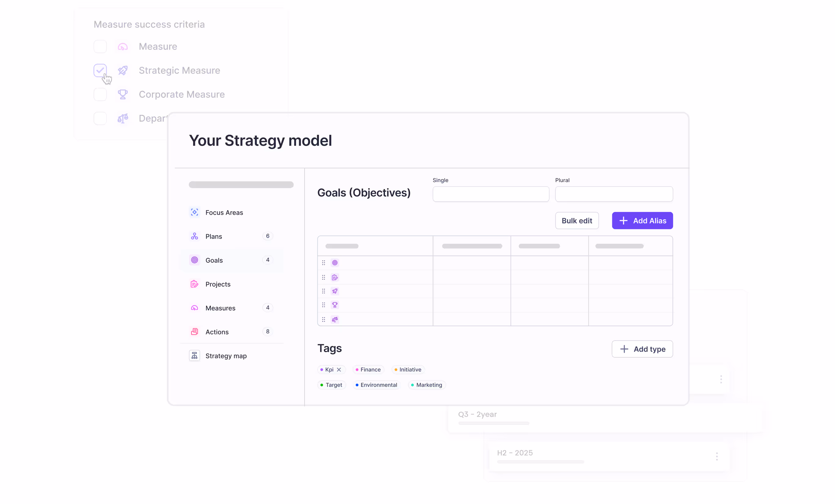This screenshot has height=504, width=835.
Task: Open three-dot menu on H2 - 2025 card
Action: point(716,456)
